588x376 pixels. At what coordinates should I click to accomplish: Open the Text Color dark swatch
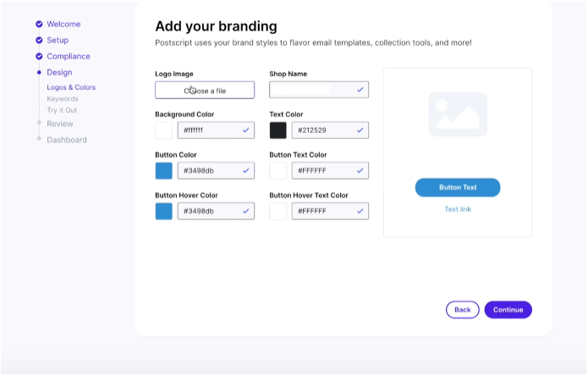[278, 130]
